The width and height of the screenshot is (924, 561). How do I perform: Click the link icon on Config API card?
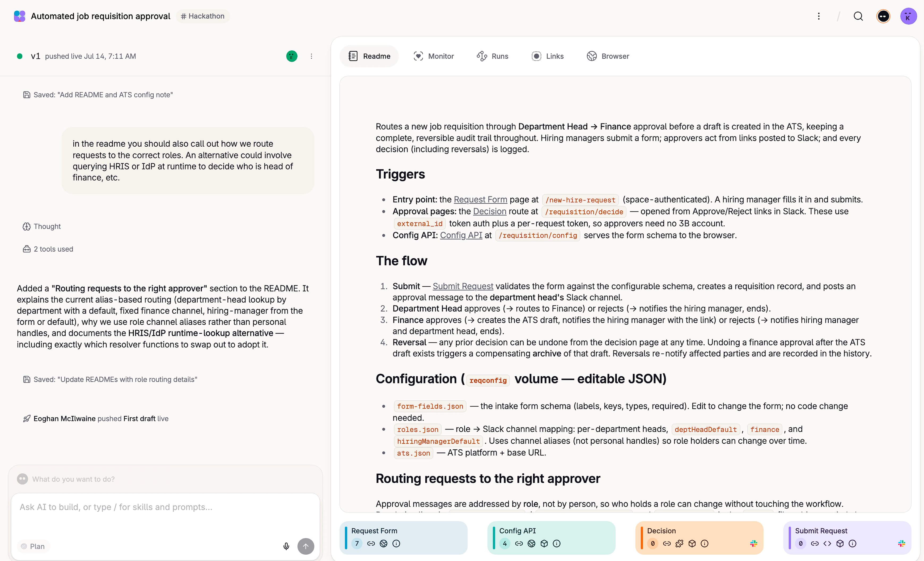(519, 543)
